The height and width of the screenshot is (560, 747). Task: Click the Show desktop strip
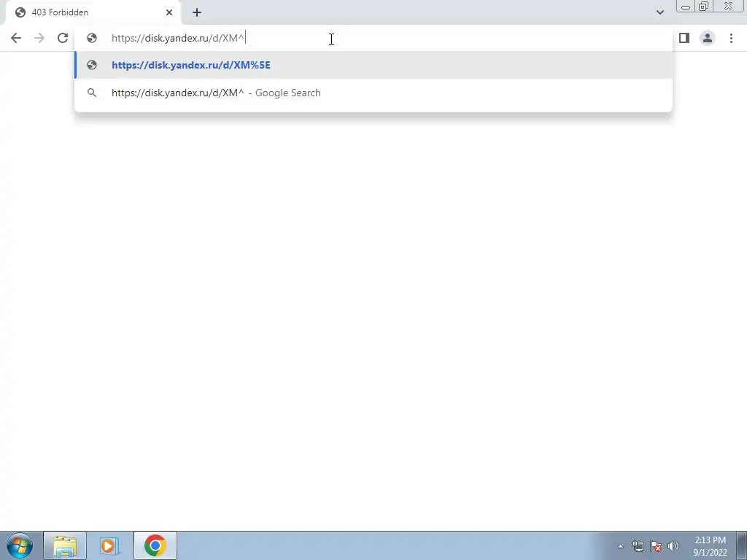[x=742, y=545]
